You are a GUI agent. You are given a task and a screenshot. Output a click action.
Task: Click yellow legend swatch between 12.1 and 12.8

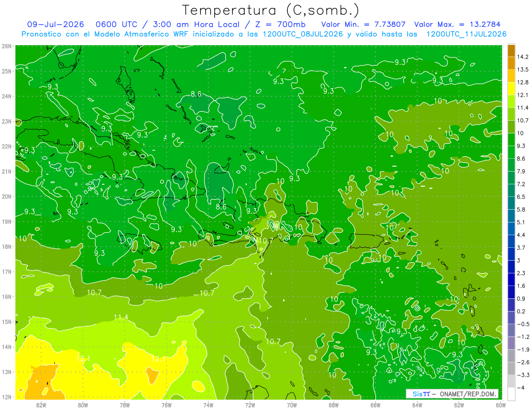(x=511, y=88)
